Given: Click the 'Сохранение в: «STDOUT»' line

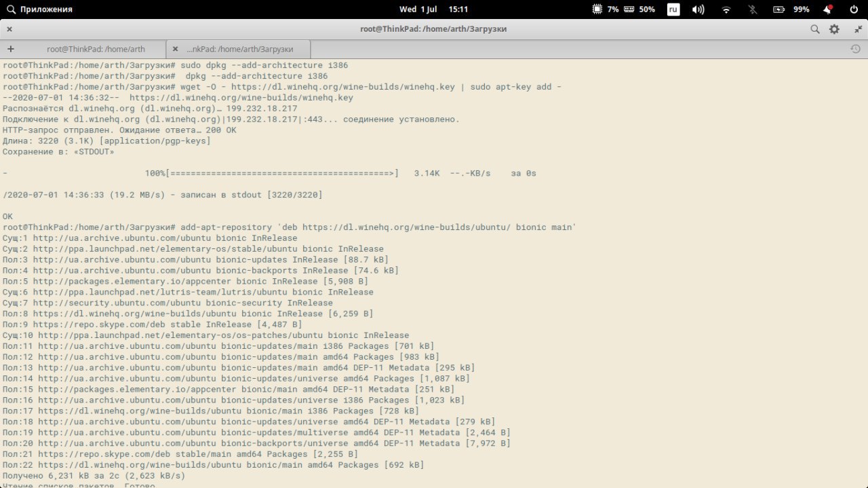Looking at the screenshot, I should 58,151.
